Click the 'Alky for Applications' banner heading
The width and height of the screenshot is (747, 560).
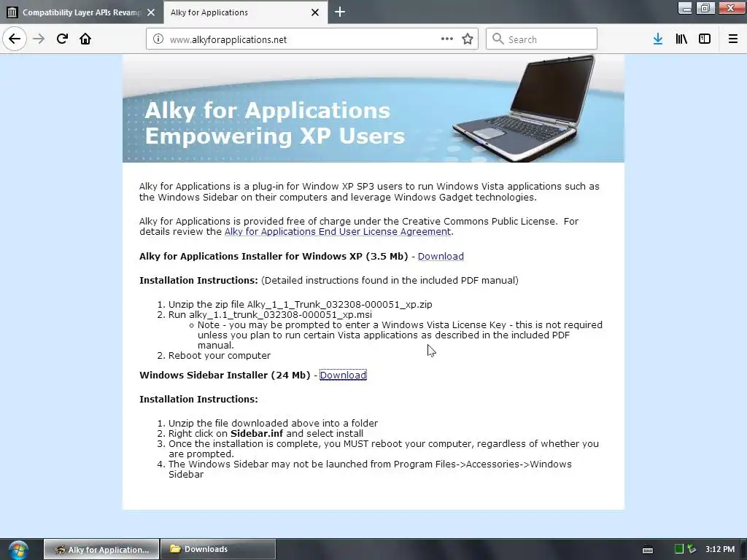pos(267,110)
